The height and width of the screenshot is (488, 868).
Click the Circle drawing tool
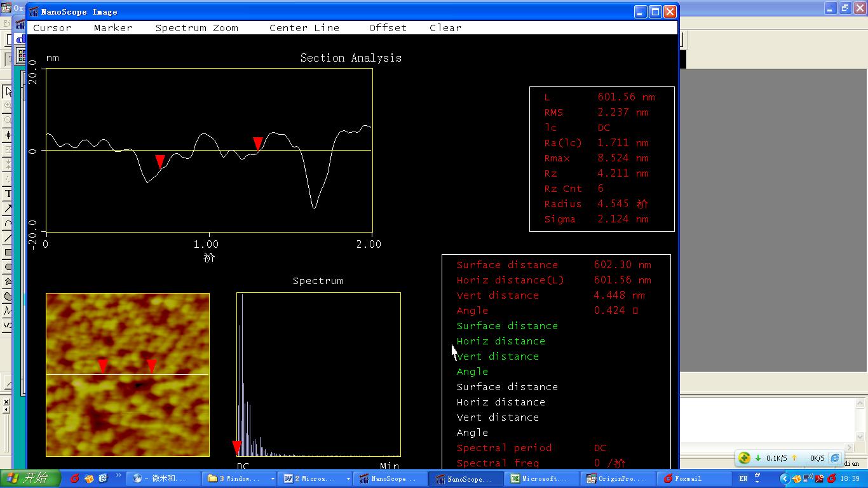(8, 267)
